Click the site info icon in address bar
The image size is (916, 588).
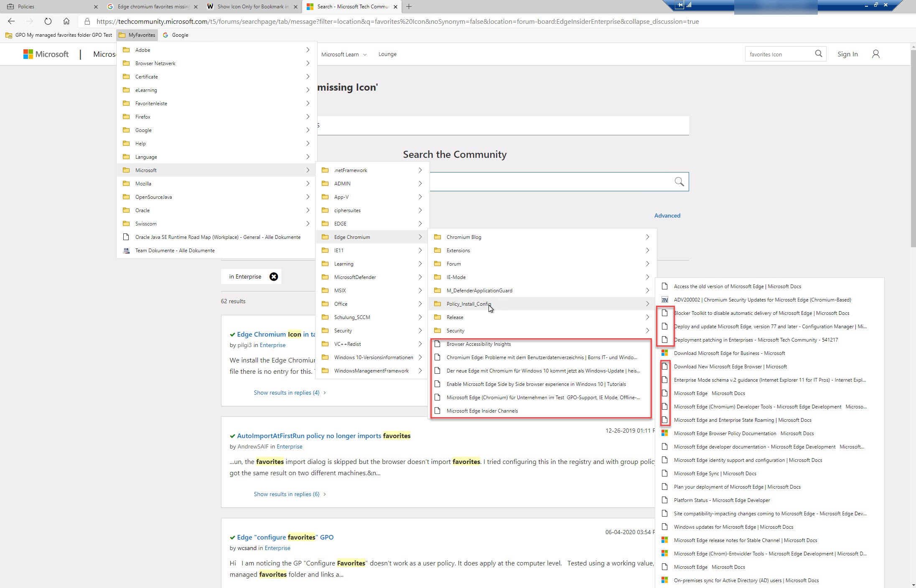pyautogui.click(x=87, y=21)
